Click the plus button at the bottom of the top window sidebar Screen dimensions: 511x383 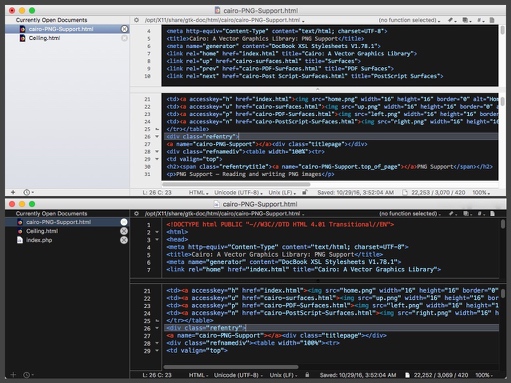pyautogui.click(x=13, y=192)
